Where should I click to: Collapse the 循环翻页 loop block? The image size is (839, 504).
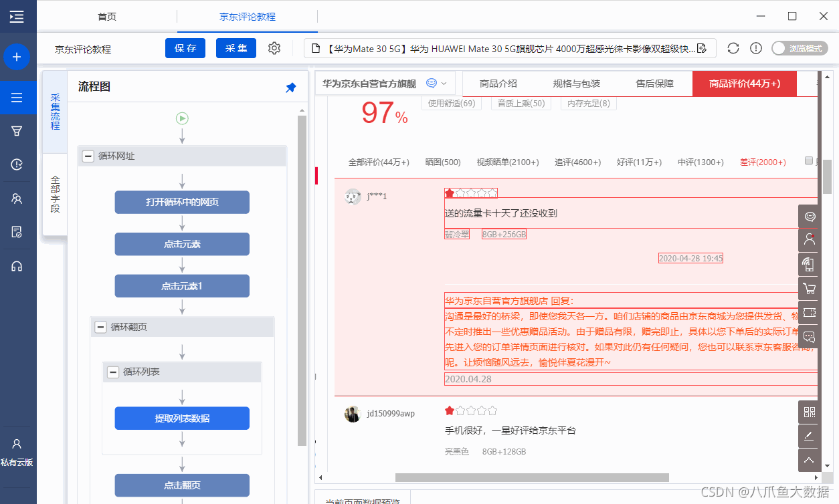pos(100,327)
